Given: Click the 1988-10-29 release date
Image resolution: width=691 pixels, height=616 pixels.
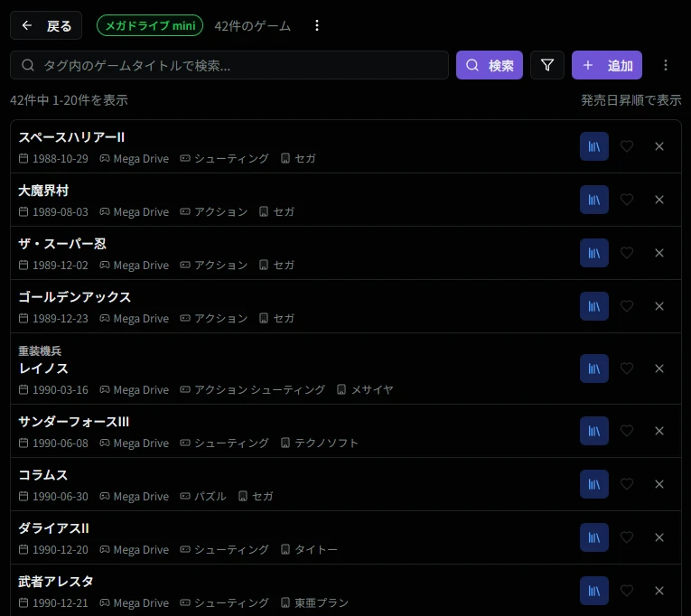Looking at the screenshot, I should tap(61, 159).
